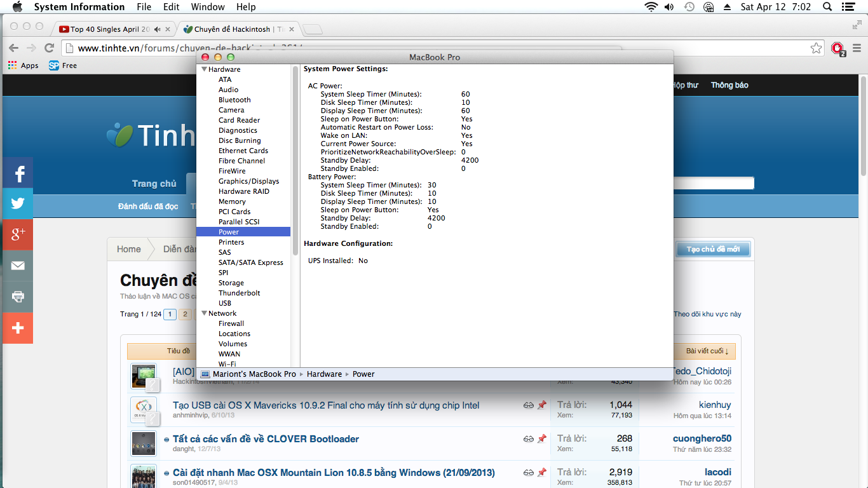Click thumbnail of the CLOVER Bootloader thread
The height and width of the screenshot is (488, 868).
coord(144,443)
